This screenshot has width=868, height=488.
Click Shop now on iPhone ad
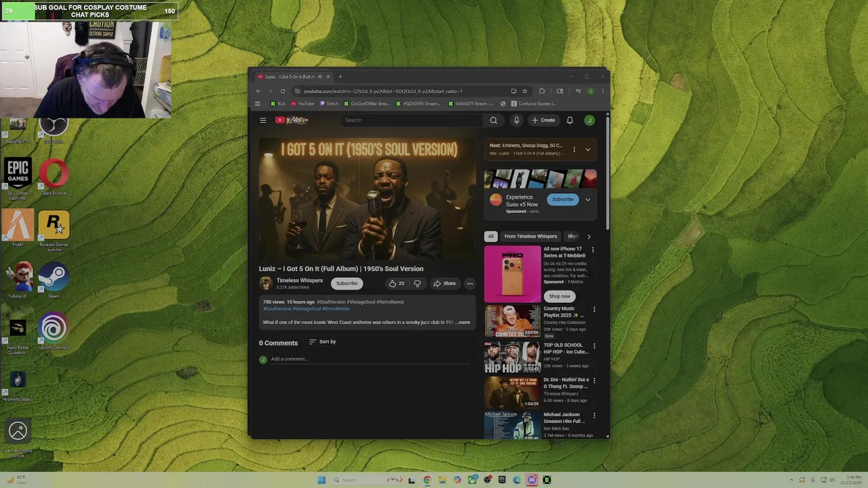pos(559,296)
